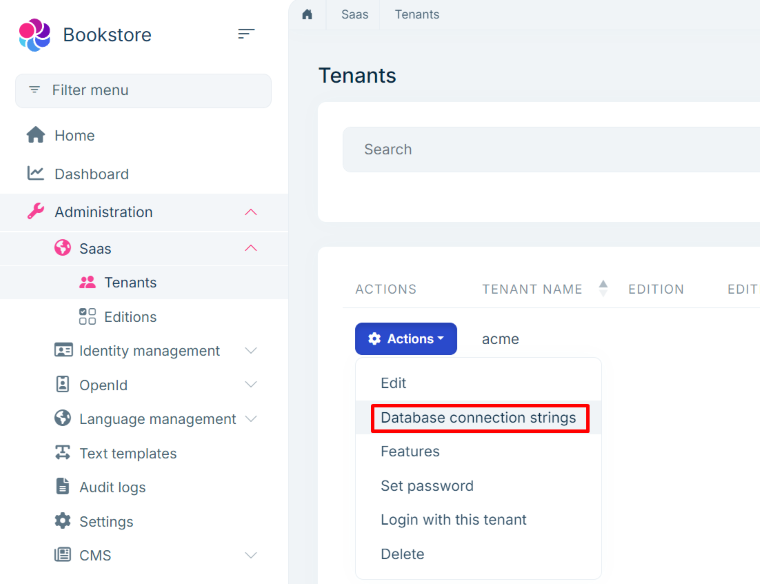Click the Dashboard chart icon
The width and height of the screenshot is (760, 584).
tap(36, 173)
